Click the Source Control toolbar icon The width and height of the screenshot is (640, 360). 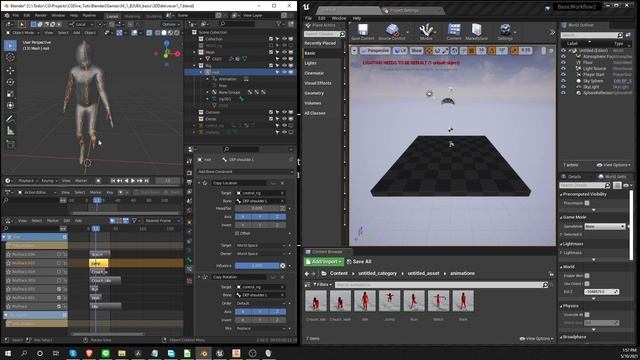(x=392, y=32)
